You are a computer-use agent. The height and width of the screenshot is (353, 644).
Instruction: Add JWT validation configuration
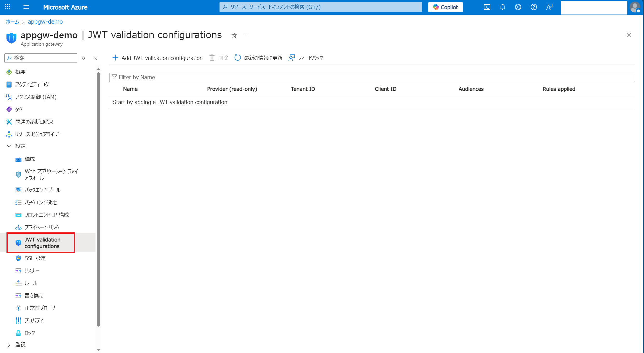(x=157, y=58)
